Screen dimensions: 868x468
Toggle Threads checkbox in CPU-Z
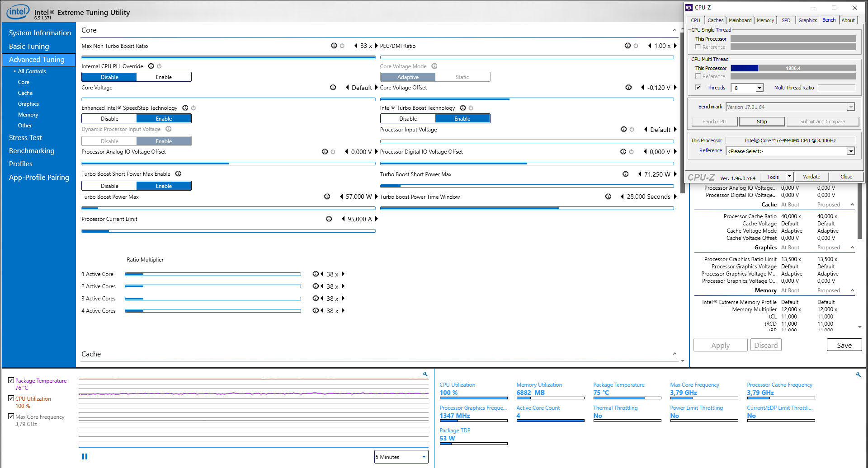coord(698,88)
